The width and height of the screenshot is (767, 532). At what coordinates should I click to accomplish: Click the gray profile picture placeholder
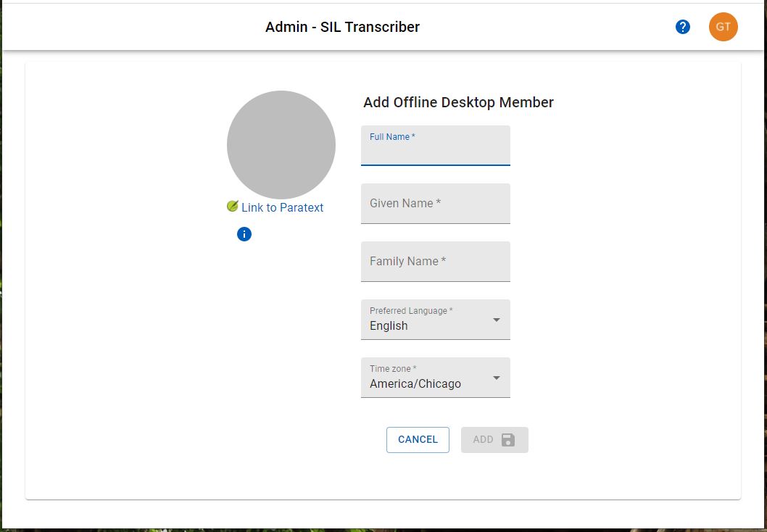pos(281,145)
